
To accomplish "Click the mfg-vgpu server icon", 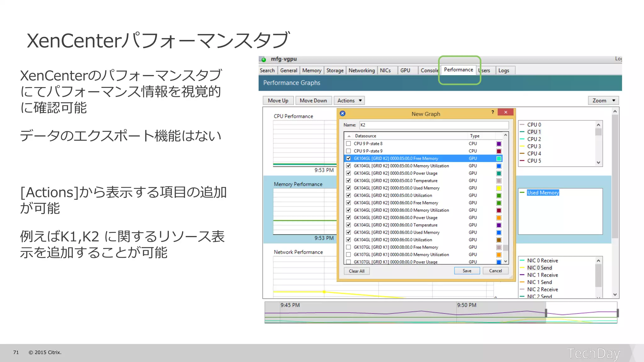I will coord(263,59).
